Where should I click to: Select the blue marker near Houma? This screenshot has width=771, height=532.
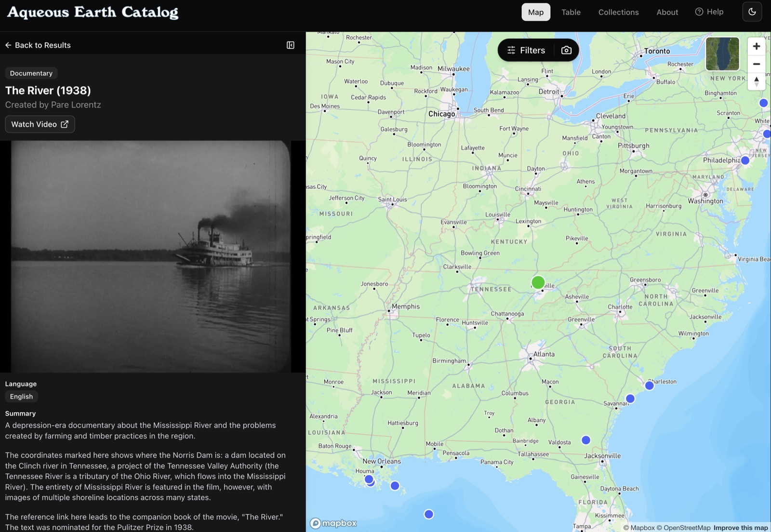[x=369, y=479]
